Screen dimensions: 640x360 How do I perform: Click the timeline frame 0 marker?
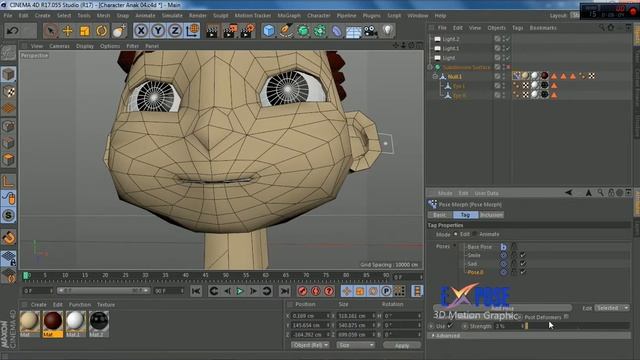pyautogui.click(x=26, y=276)
